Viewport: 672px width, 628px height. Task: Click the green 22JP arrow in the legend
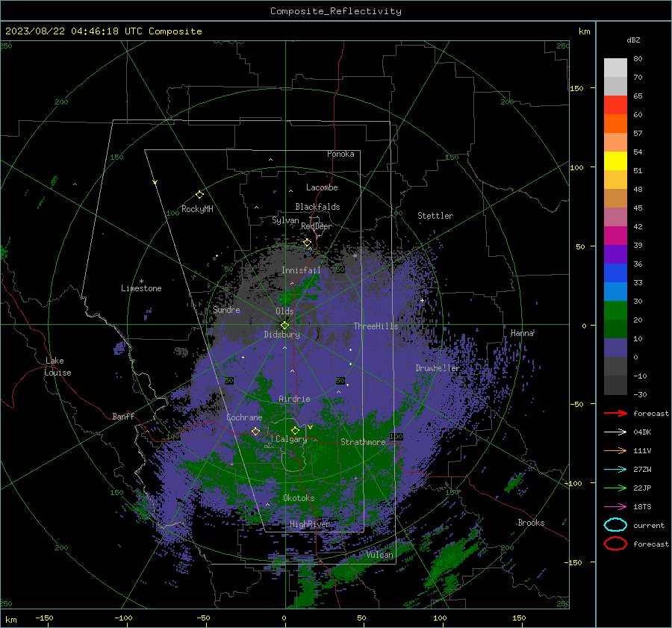[615, 488]
